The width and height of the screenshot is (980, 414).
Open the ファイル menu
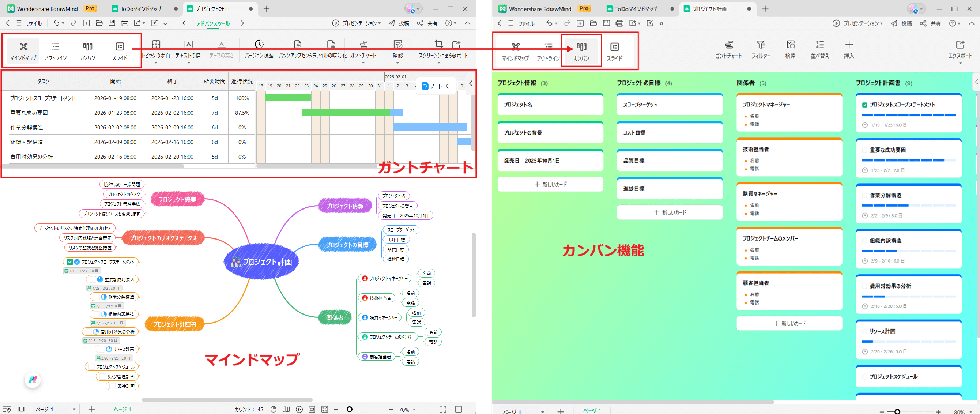click(34, 23)
